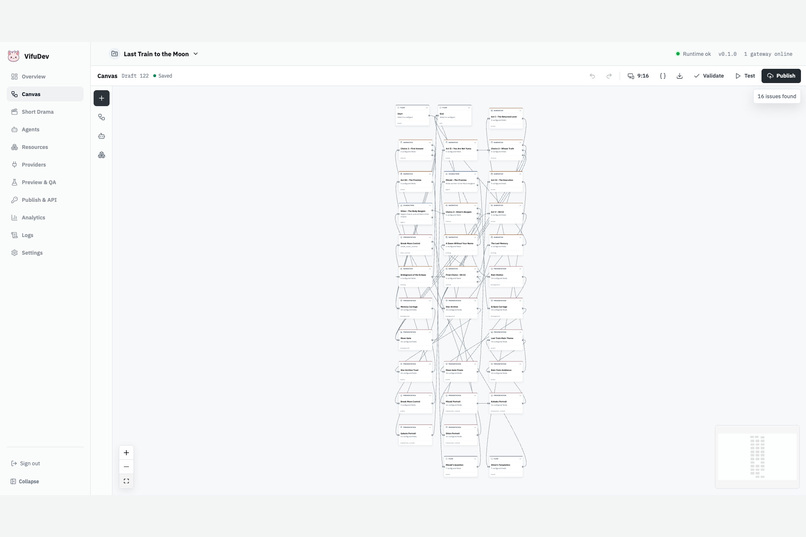This screenshot has height=537, width=806.
Task: Open the Overview page in the sidebar
Action: pyautogui.click(x=45, y=77)
